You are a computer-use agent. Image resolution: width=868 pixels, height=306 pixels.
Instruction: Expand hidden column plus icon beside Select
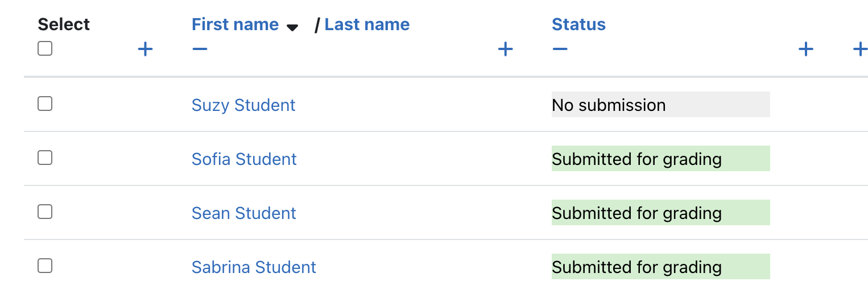tap(146, 49)
